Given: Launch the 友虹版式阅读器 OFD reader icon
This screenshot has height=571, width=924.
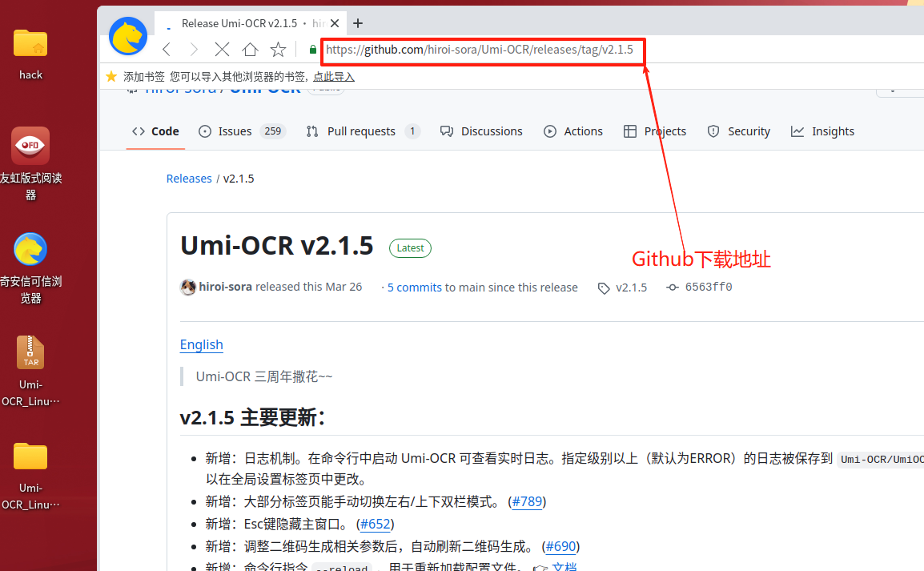Looking at the screenshot, I should pos(30,163).
